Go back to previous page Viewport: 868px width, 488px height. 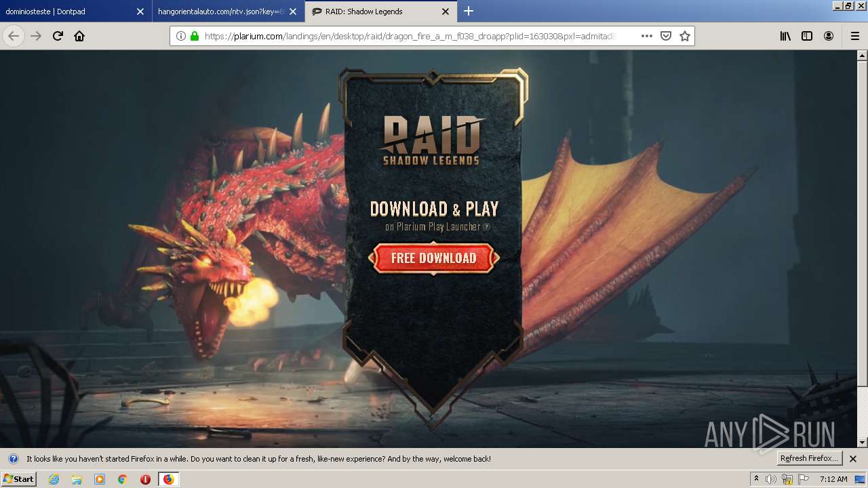pyautogui.click(x=14, y=36)
